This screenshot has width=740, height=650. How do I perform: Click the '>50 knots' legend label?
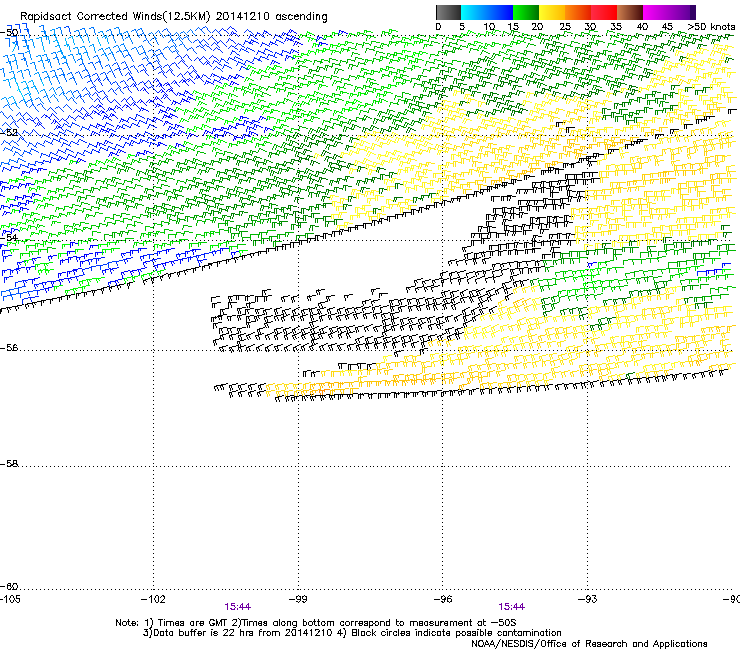[x=711, y=27]
